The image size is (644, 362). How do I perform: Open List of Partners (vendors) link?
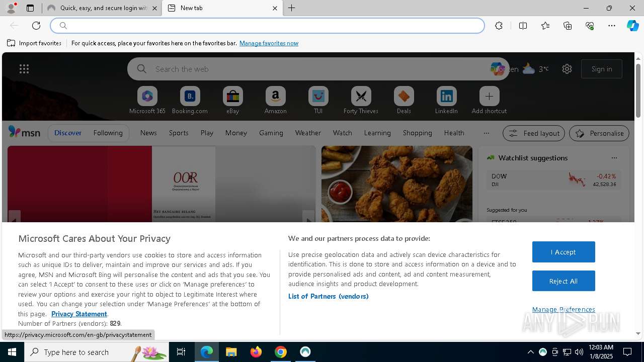[x=329, y=296]
